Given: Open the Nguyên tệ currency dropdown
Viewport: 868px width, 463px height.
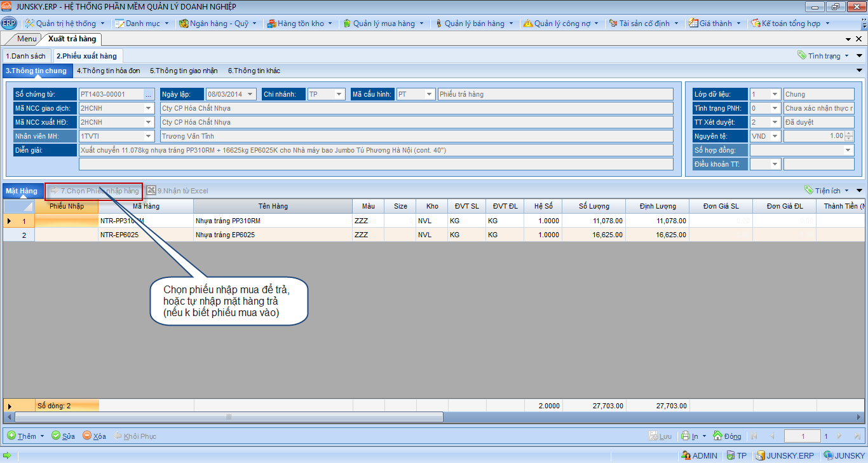Looking at the screenshot, I should click(x=775, y=136).
